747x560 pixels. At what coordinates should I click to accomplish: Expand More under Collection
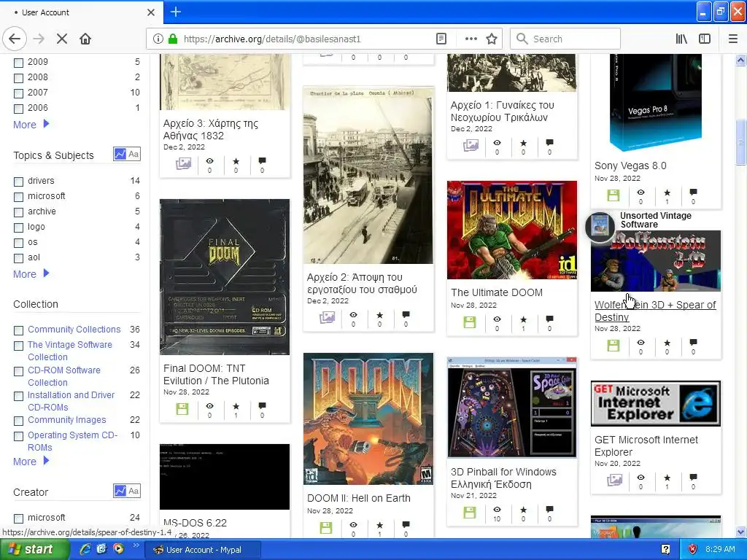click(x=31, y=462)
